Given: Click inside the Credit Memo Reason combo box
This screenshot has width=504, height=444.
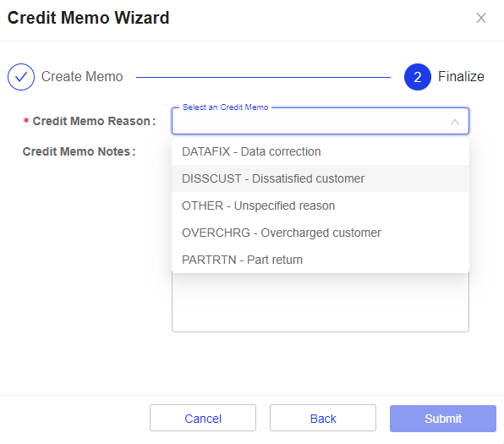Looking at the screenshot, I should [320, 121].
